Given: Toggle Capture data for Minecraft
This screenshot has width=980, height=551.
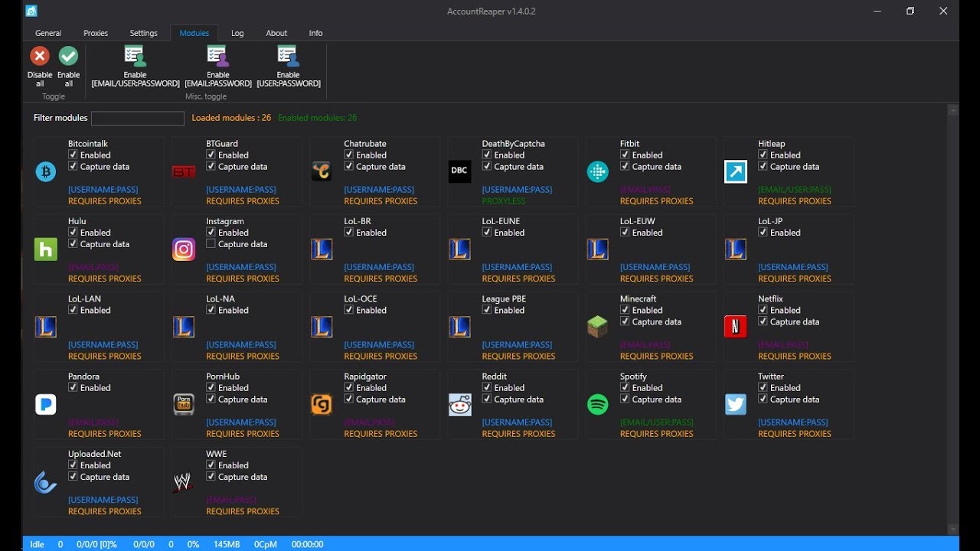Looking at the screenshot, I should click(x=625, y=321).
